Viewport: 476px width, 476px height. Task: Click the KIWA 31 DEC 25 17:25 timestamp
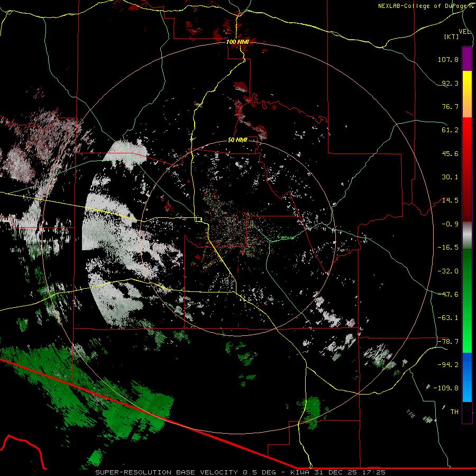pyautogui.click(x=338, y=472)
